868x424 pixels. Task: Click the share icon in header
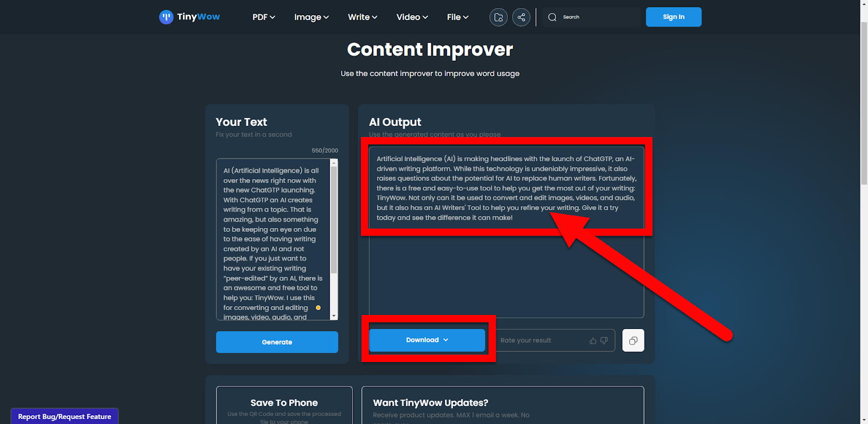click(x=521, y=17)
